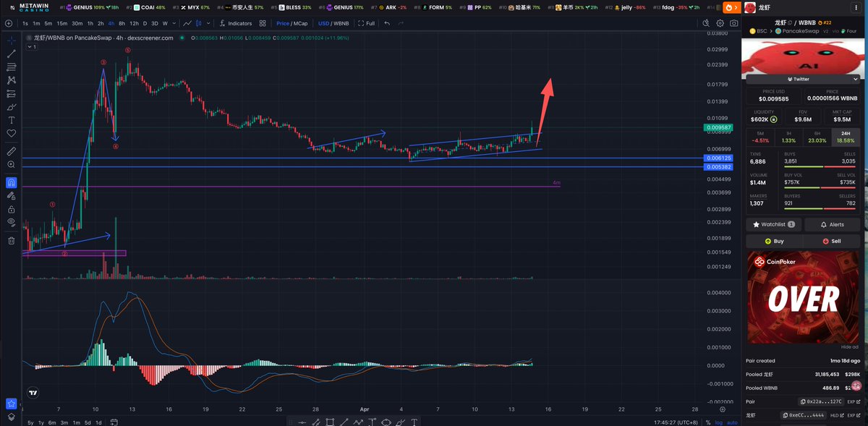The height and width of the screenshot is (426, 868).
Task: Toggle Price / MCap display mode
Action: click(292, 23)
